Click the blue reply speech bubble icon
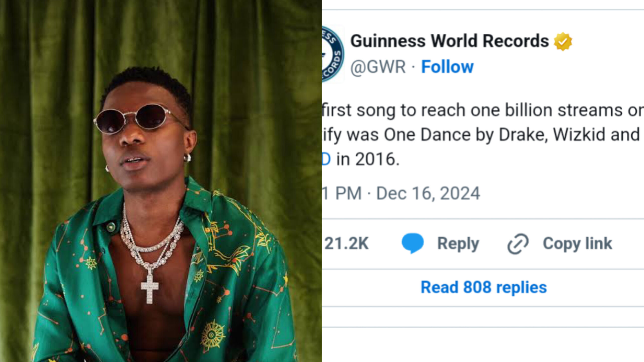Image resolution: width=644 pixels, height=362 pixels. [x=413, y=243]
